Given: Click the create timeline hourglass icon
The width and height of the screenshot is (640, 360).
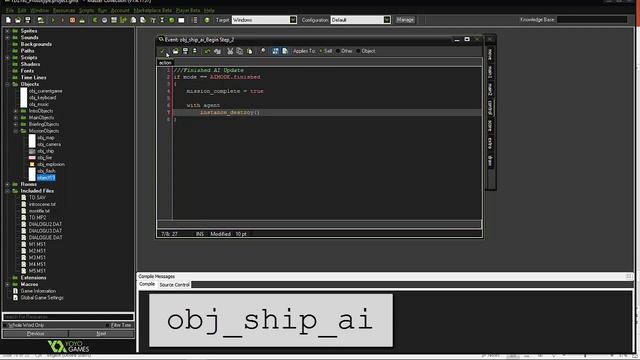Looking at the screenshot, I should tap(162, 20).
